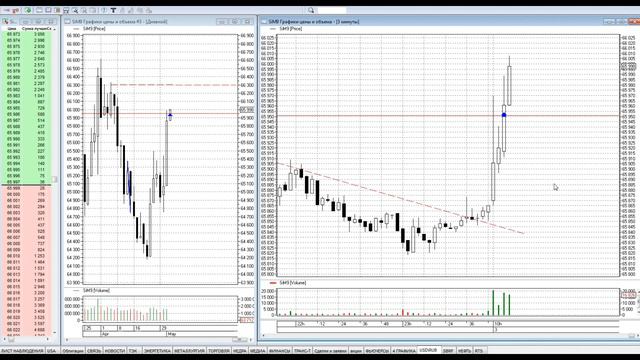Switch to the МЕТАЛЛУРГИЯ tab
The width and height of the screenshot is (640, 360).
coord(189,351)
